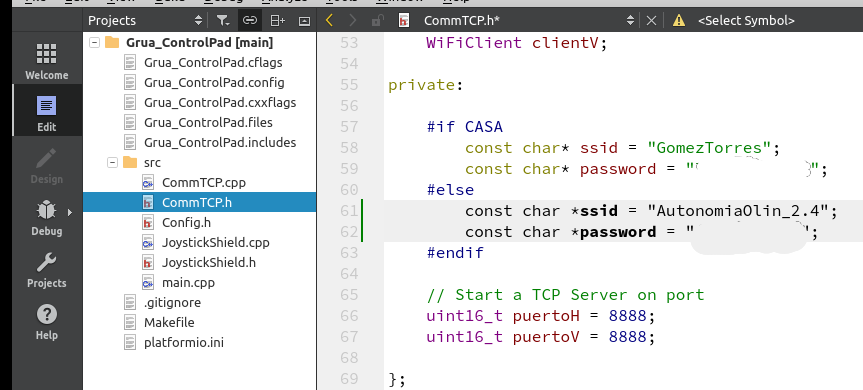
Task: Click the "GomezTorres" ssid string
Action: tap(709, 148)
